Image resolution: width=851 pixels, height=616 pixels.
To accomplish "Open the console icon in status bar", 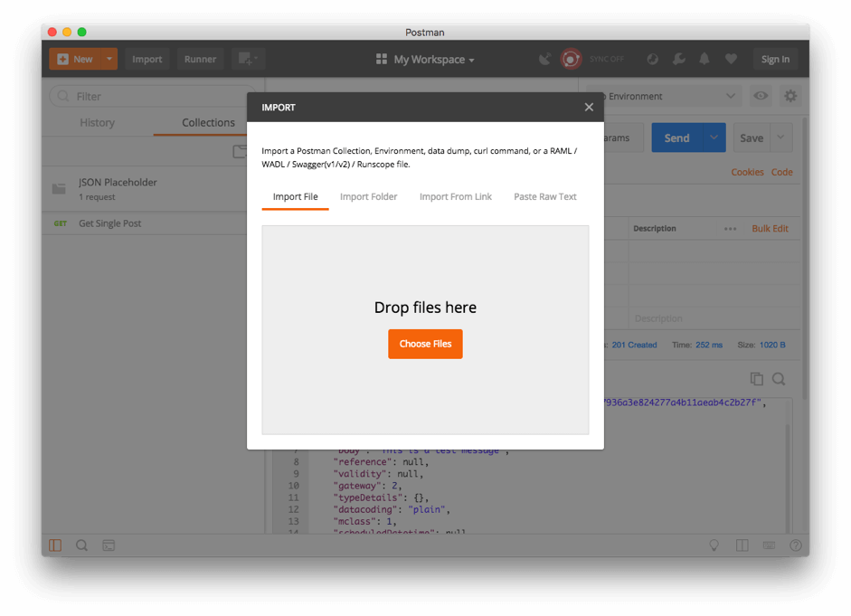I will [x=109, y=545].
